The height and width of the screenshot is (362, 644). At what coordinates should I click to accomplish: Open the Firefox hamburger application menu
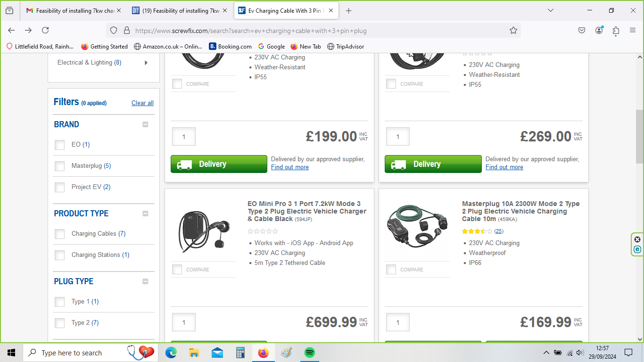(633, 30)
